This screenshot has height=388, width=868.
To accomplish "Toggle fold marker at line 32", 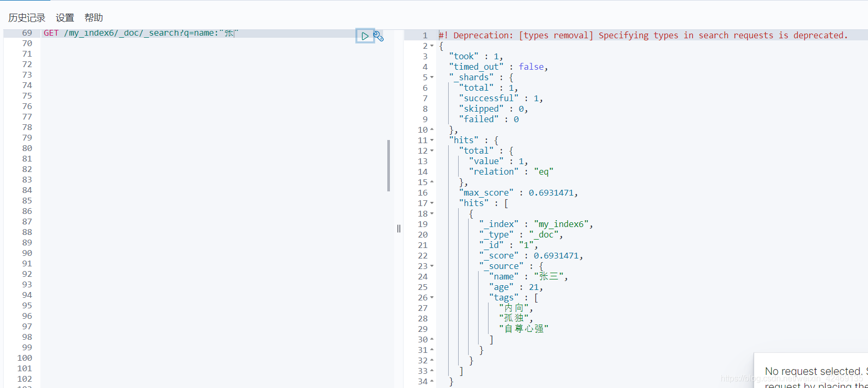I will (432, 360).
